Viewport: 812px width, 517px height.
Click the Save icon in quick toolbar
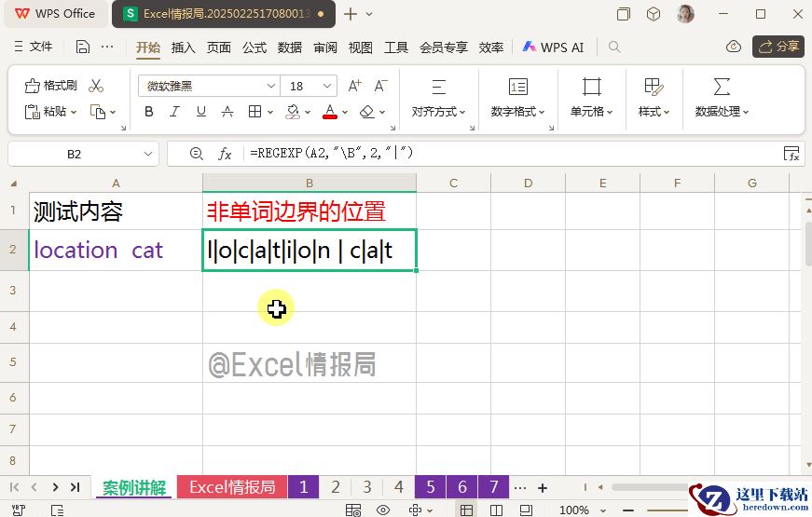83,47
